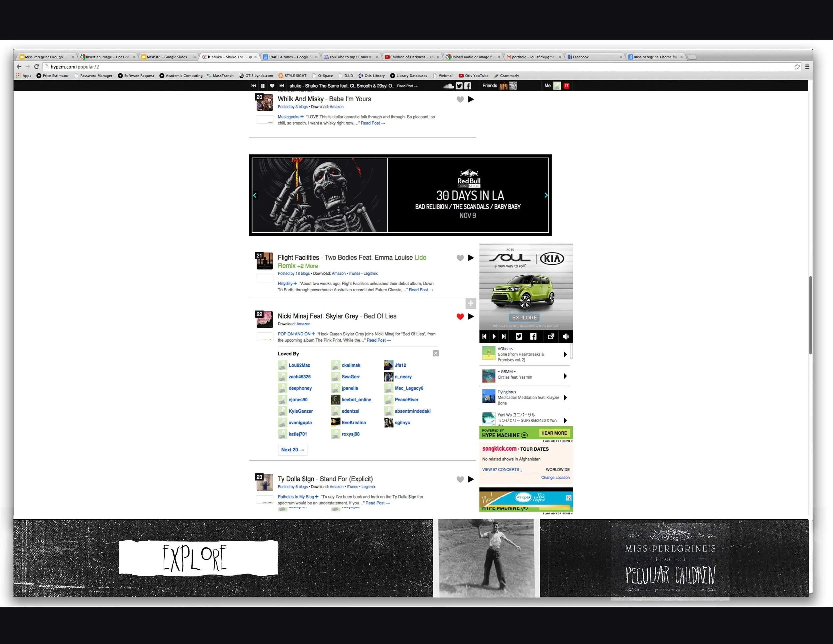Love Whilk And Misky track
This screenshot has height=644, width=833.
pyautogui.click(x=460, y=100)
